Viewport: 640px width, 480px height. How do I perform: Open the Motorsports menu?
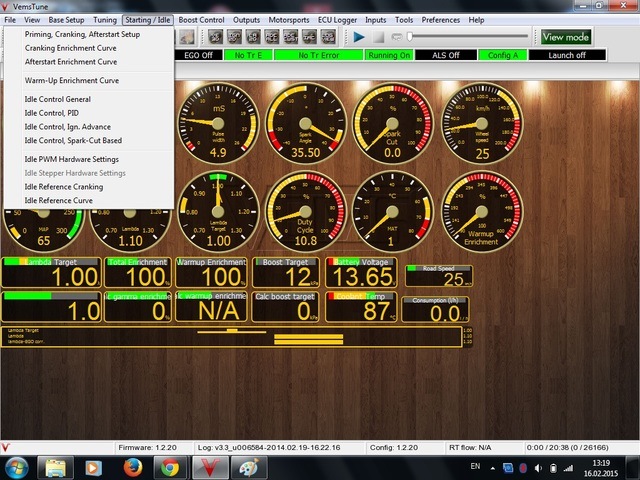click(x=289, y=20)
